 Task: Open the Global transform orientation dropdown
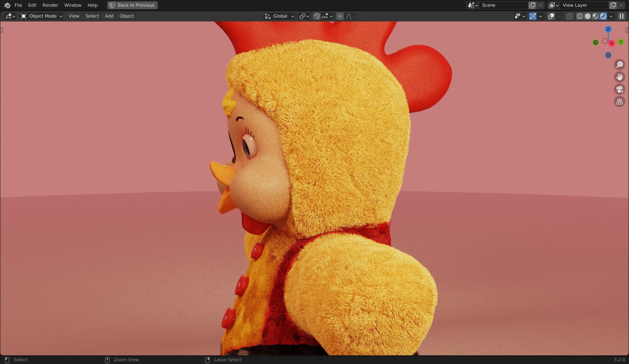(279, 16)
